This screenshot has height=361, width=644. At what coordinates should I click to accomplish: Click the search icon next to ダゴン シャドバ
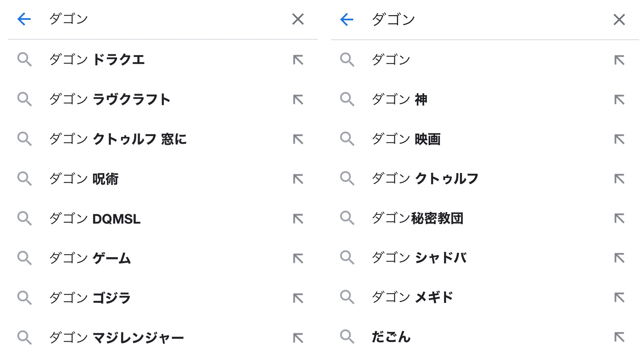(x=347, y=258)
